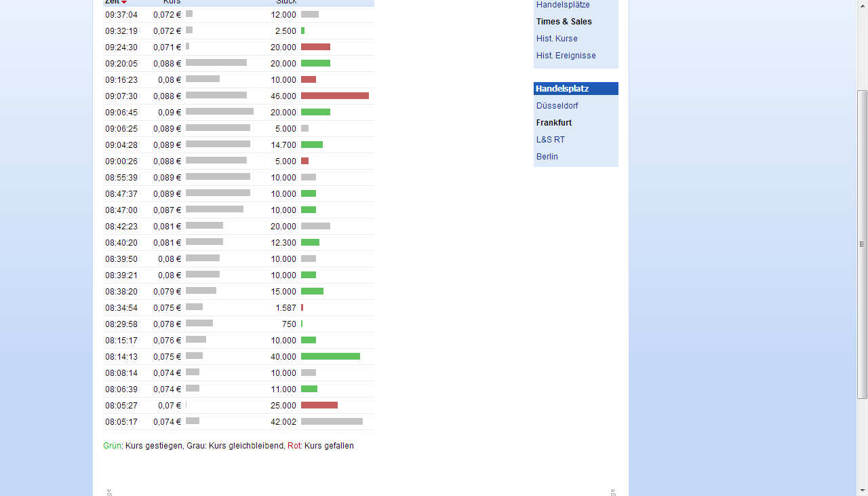Screen dimensions: 868x496
Task: Select the 0,078 € price cell
Action: pyautogui.click(x=167, y=324)
